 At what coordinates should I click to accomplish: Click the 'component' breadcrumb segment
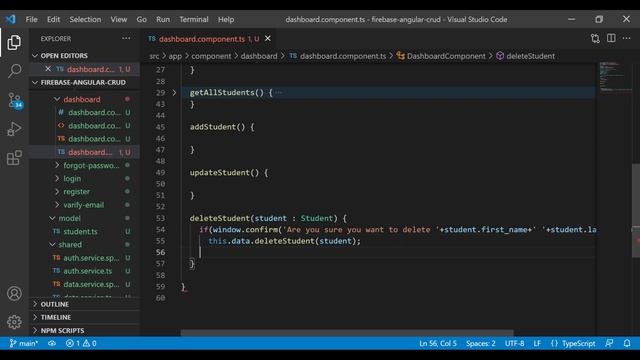[211, 56]
